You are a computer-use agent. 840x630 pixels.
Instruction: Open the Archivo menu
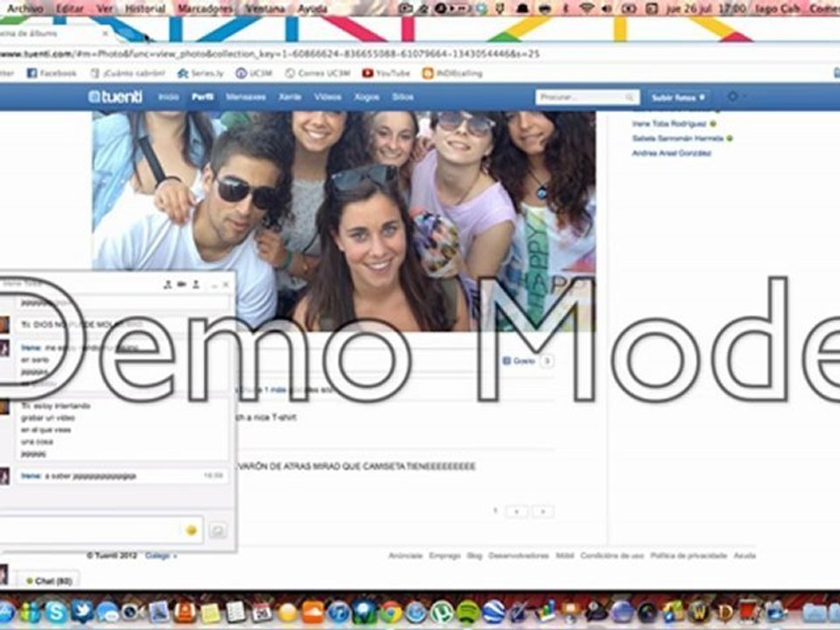25,9
